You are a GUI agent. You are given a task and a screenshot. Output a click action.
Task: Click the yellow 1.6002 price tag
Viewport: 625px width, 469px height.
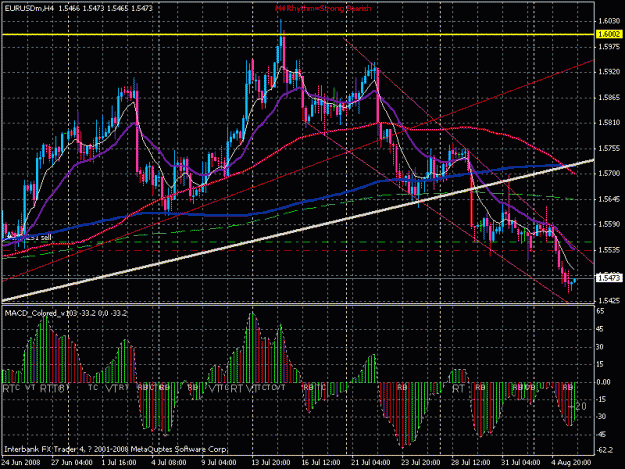coord(609,34)
